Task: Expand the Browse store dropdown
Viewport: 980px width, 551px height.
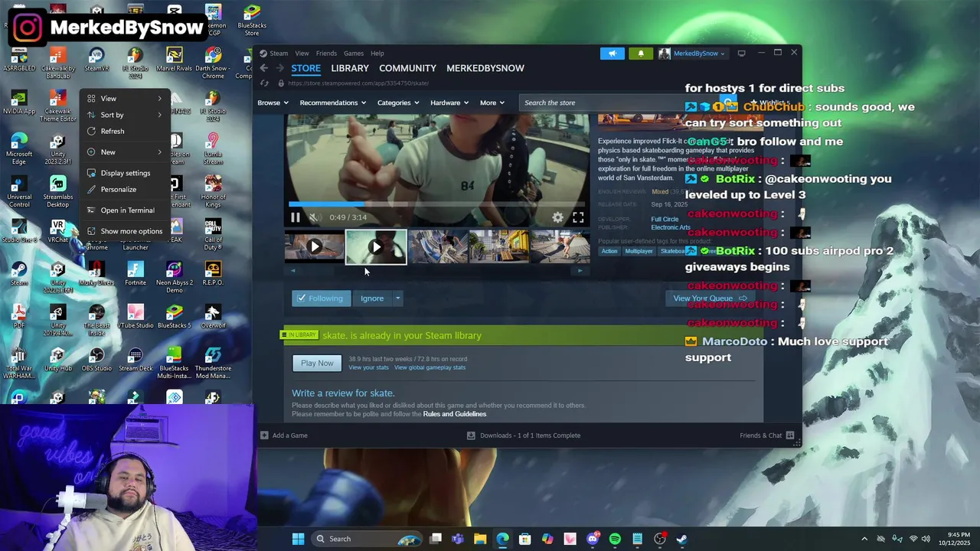Action: point(273,103)
